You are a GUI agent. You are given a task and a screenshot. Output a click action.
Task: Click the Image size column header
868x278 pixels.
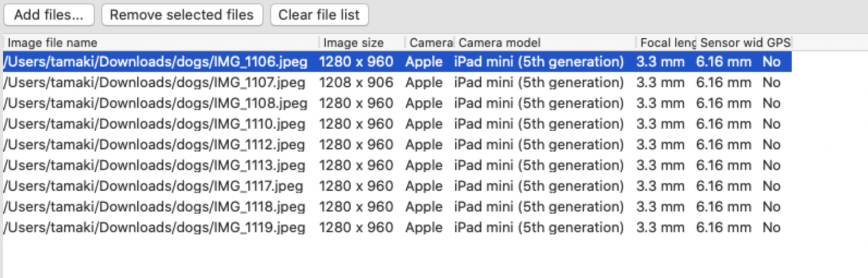point(353,43)
